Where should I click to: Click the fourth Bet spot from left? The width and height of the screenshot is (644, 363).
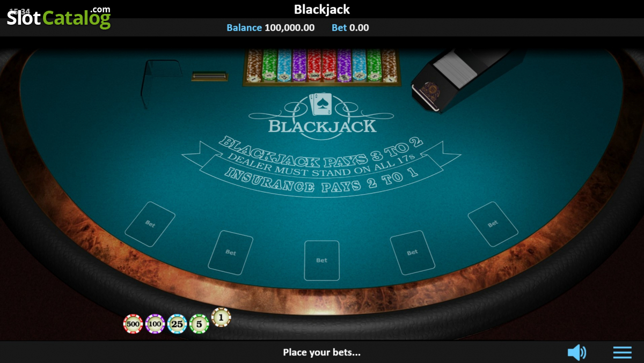[x=412, y=253]
